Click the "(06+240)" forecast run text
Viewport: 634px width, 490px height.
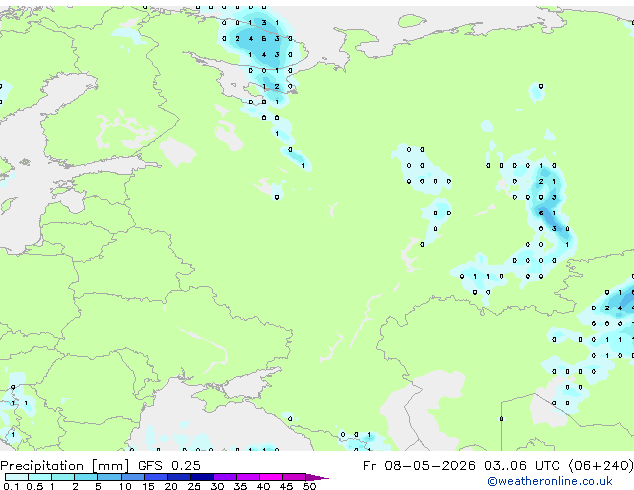point(601,466)
